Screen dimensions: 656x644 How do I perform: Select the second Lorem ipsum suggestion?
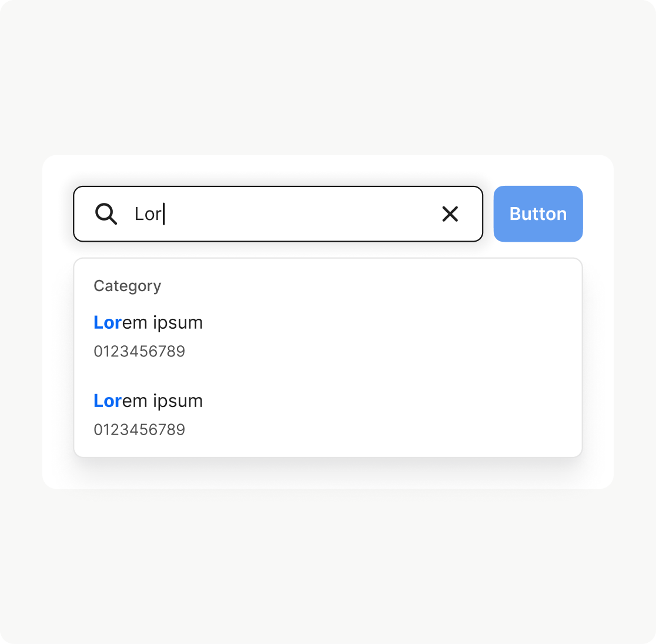pyautogui.click(x=148, y=401)
